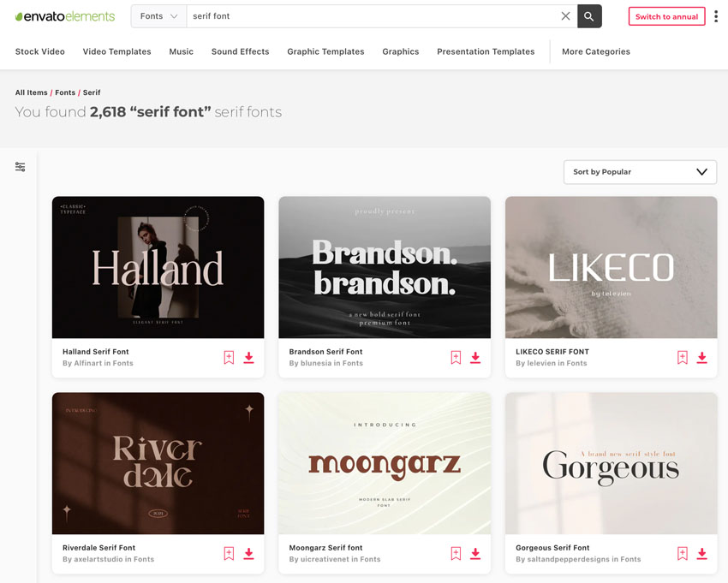The width and height of the screenshot is (728, 583).
Task: Open Riverdale Serif Font title link
Action: point(98,548)
